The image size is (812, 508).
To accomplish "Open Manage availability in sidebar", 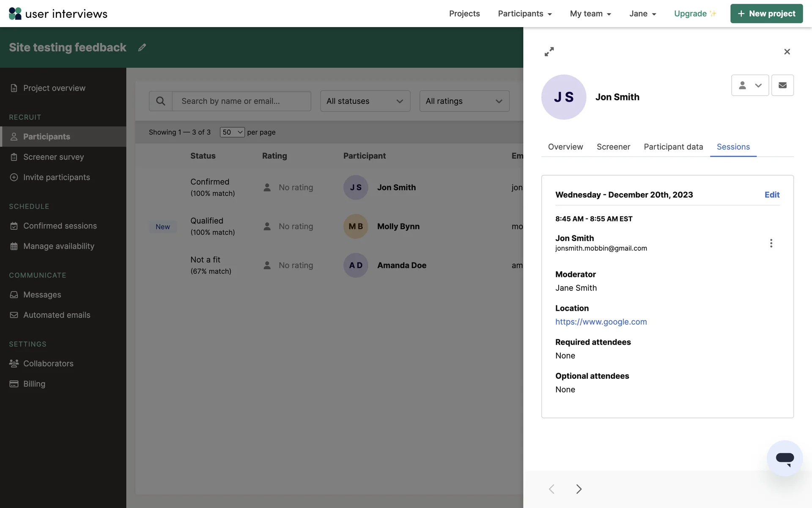I will (59, 246).
